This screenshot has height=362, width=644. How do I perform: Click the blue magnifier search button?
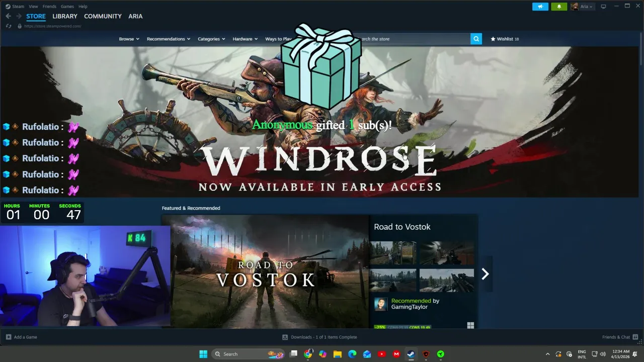click(476, 39)
